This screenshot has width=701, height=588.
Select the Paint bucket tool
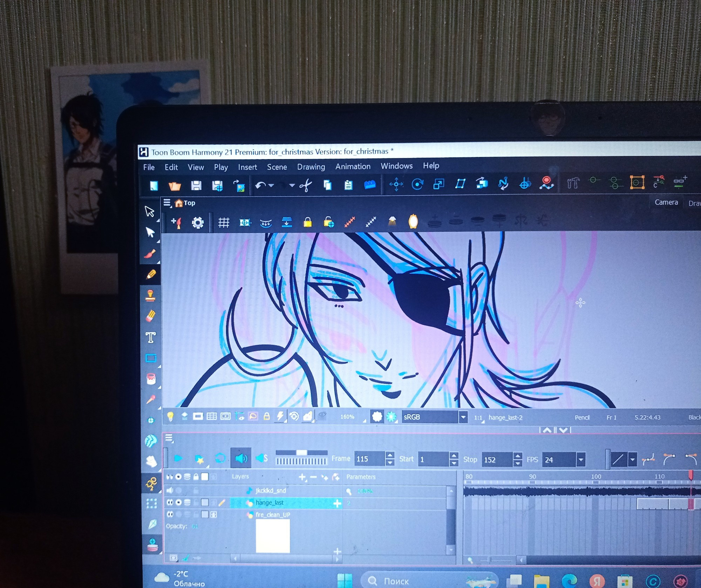coord(151,379)
